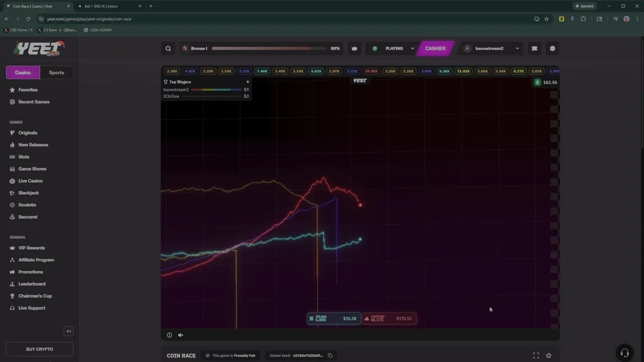Switch to Casino tab
Screen dimensions: 644x362
(23, 72)
